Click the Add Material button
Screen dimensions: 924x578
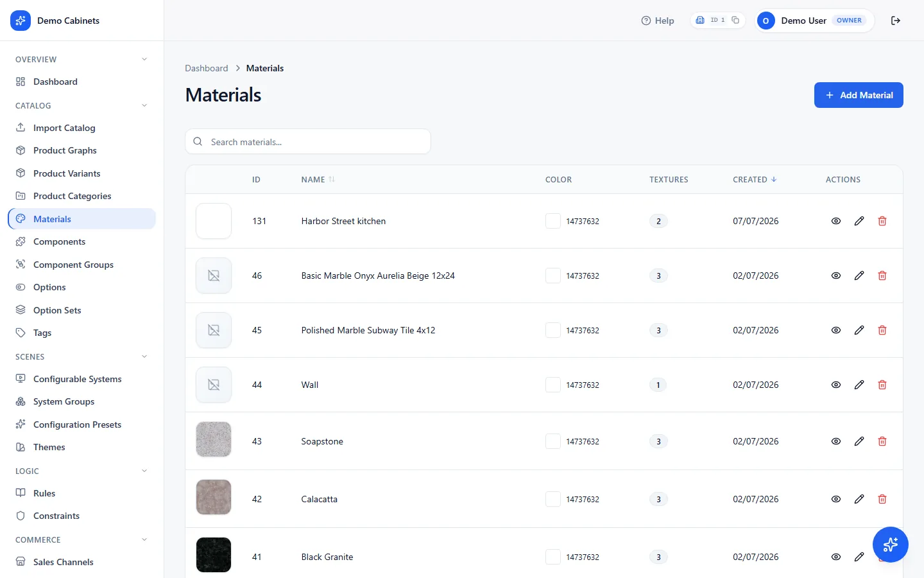click(x=859, y=95)
